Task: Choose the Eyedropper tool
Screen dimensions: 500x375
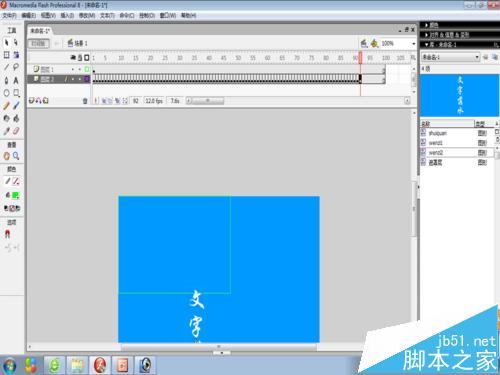Action: (x=7, y=131)
